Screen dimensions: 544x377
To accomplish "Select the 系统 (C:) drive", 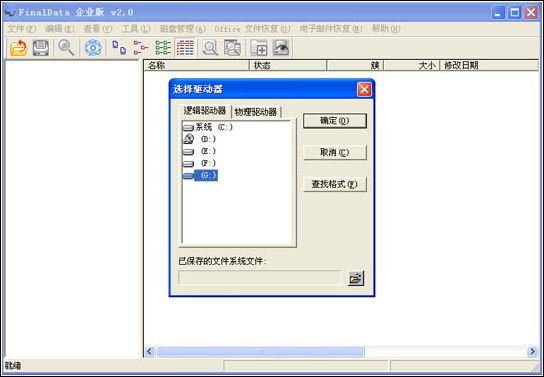I will tap(207, 127).
